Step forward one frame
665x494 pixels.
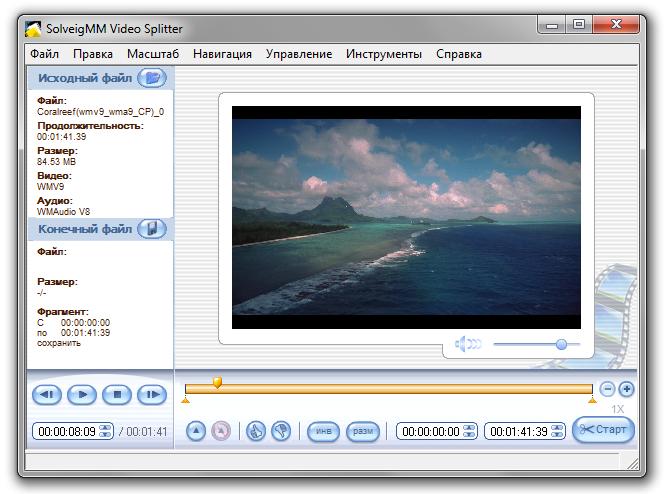[x=152, y=395]
